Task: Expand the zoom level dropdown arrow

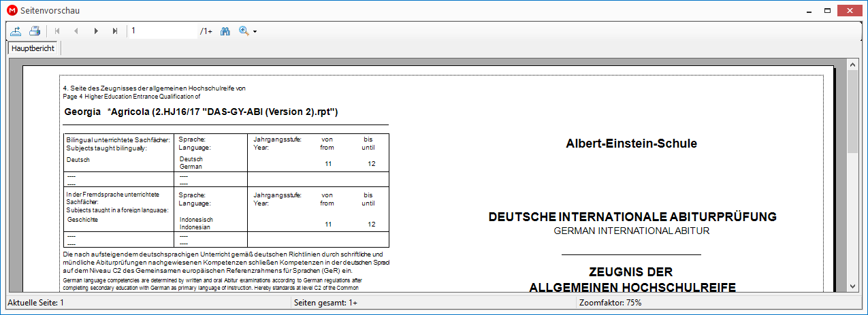Action: point(255,32)
